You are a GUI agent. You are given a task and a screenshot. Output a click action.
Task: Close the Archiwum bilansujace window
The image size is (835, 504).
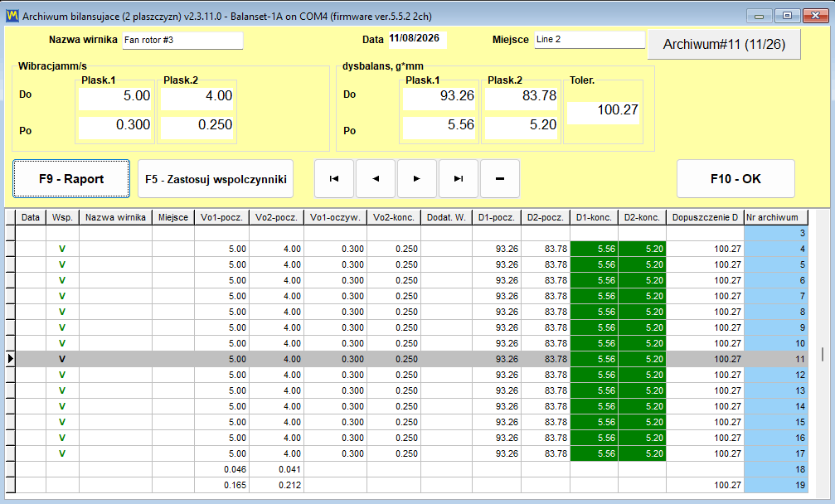(x=815, y=16)
